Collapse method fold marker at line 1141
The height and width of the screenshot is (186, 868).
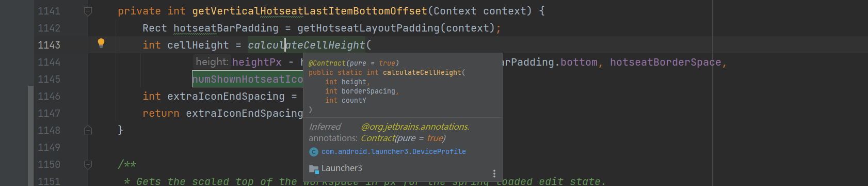(x=88, y=11)
